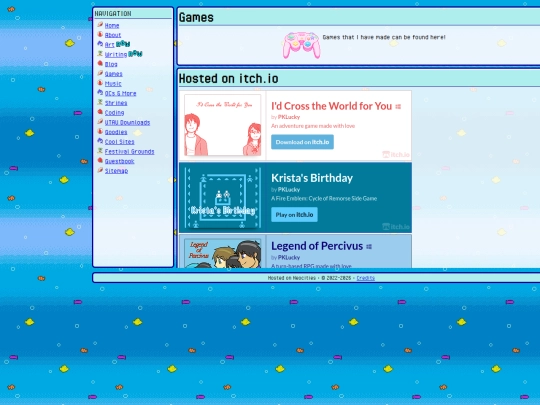This screenshot has width=540, height=405.
Task: Click the icon beside Blog link
Action: click(100, 63)
